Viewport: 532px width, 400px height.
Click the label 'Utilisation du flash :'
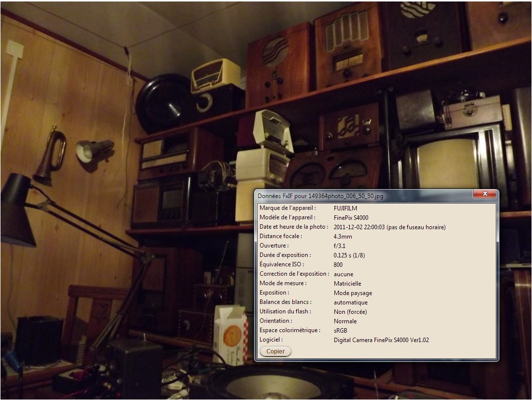(x=285, y=311)
